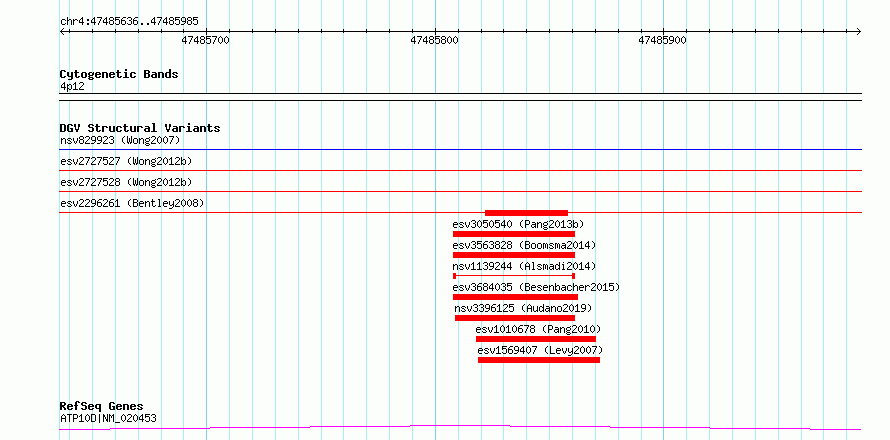The width and height of the screenshot is (890, 440).
Task: Click the 47485800 ruler position label
Action: point(434,40)
